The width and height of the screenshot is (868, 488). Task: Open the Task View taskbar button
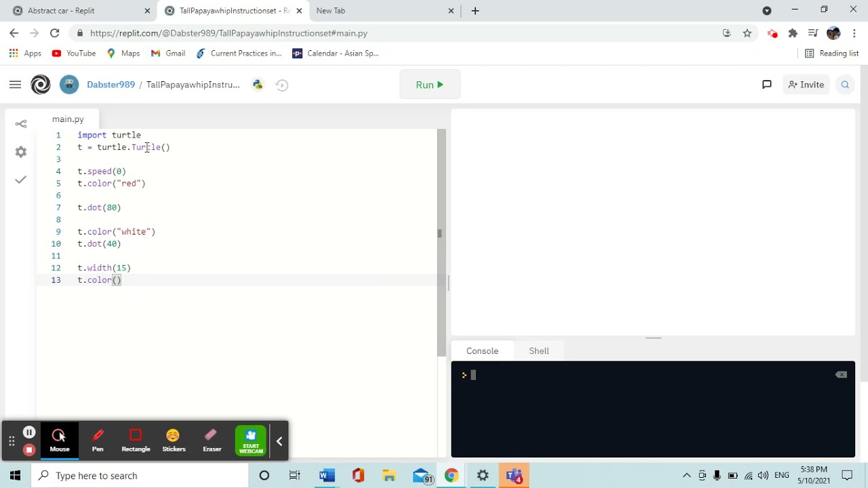pyautogui.click(x=294, y=475)
